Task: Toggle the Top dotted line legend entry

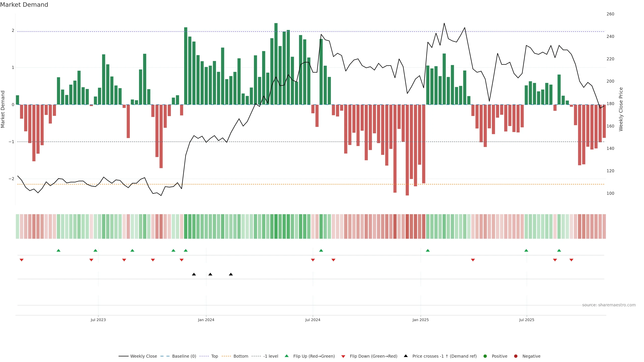Action: point(214,356)
